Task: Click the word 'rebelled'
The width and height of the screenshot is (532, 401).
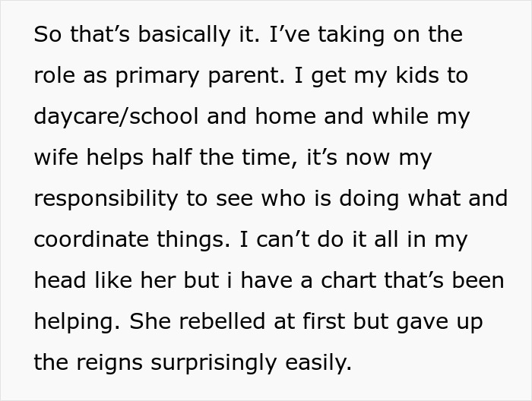Action: click(x=222, y=321)
